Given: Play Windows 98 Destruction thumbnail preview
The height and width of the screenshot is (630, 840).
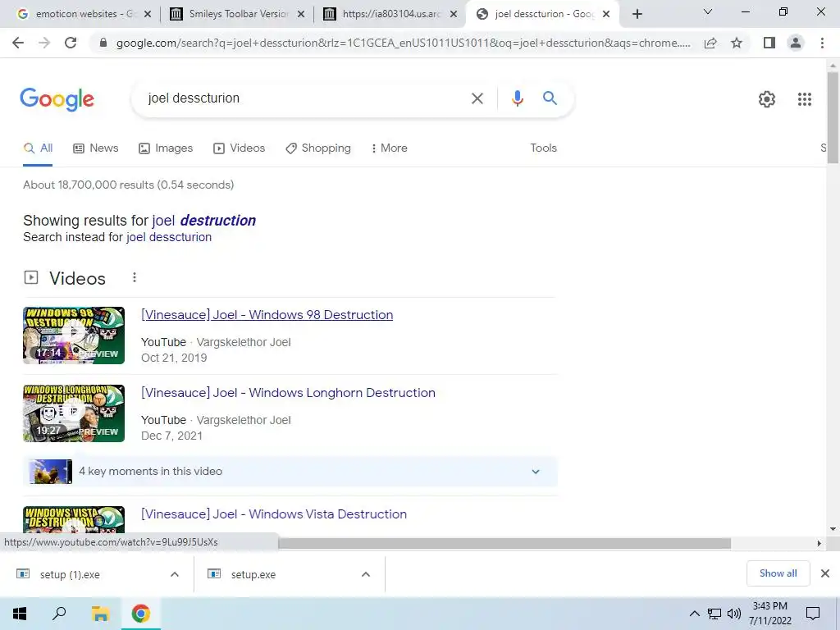Looking at the screenshot, I should coord(74,336).
